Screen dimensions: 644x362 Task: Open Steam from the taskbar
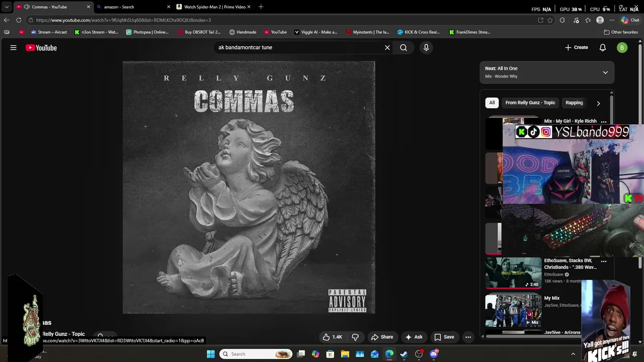coord(404,354)
